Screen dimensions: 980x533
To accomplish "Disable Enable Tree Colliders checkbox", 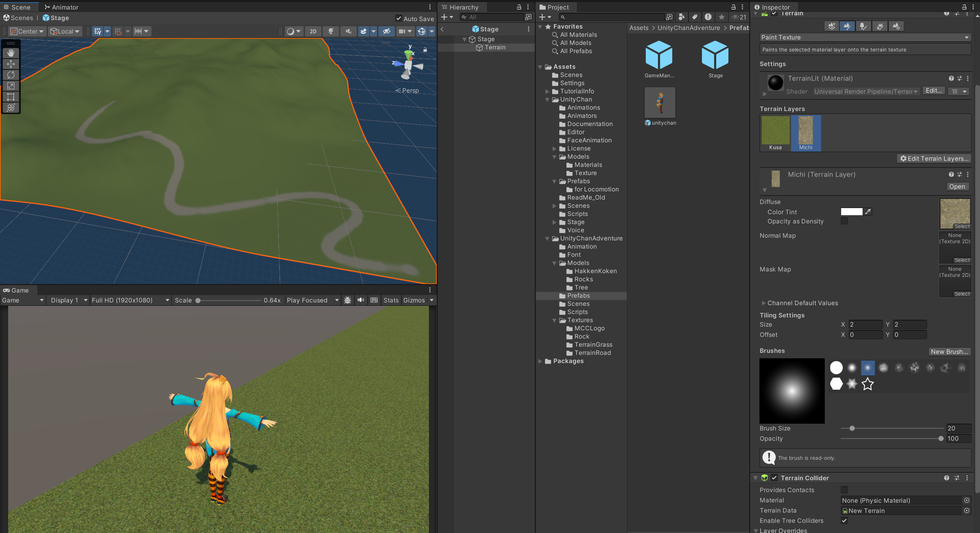I will (x=844, y=520).
